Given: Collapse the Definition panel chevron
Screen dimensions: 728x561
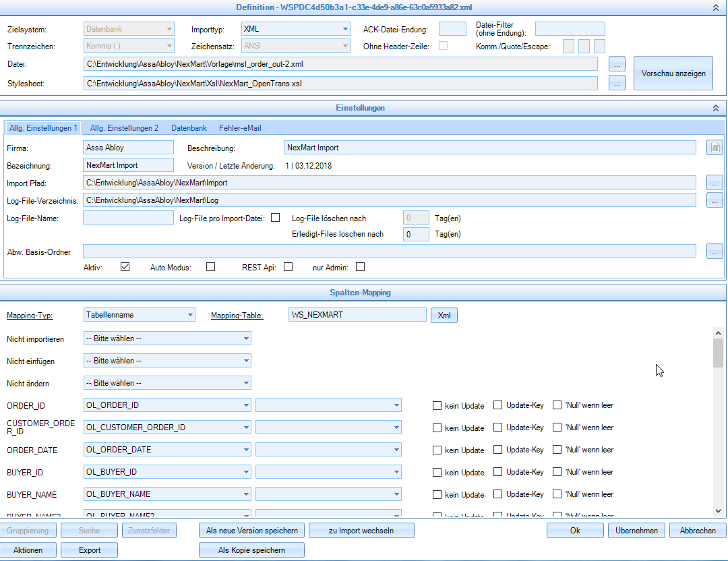Looking at the screenshot, I should (716, 7).
